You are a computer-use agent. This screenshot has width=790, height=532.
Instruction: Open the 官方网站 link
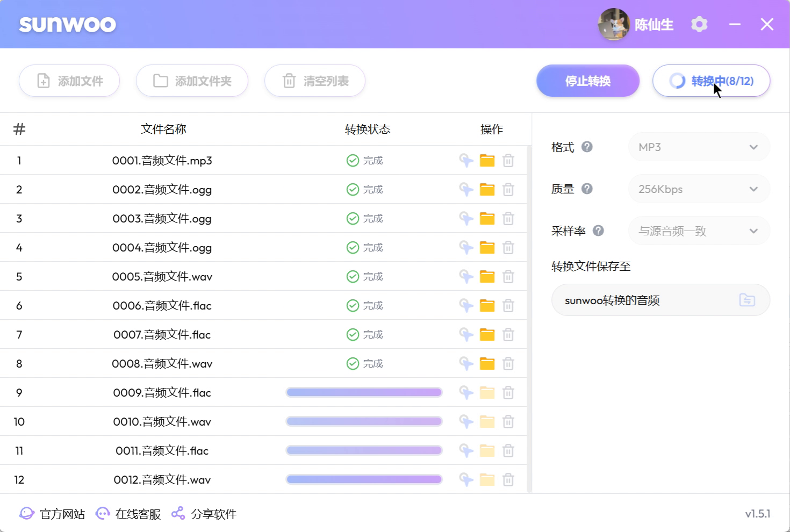(x=52, y=514)
